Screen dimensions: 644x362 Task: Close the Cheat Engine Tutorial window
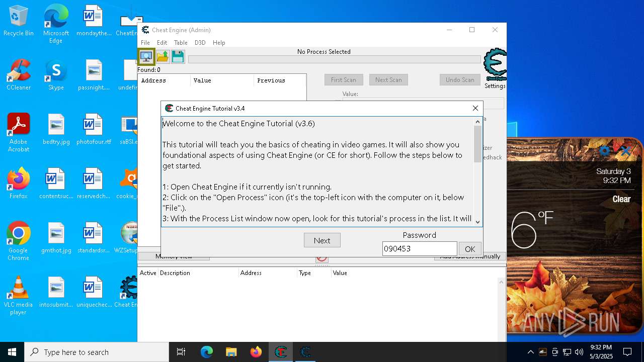click(475, 108)
